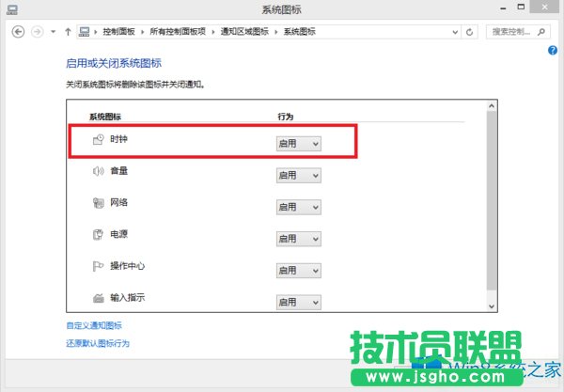The width and height of the screenshot is (564, 392).
Task: Click the 输入指示 keyboard icon
Action: pyautogui.click(x=97, y=300)
